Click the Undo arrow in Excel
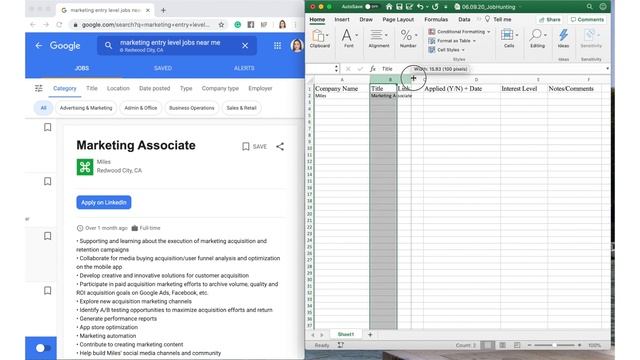 tap(420, 7)
